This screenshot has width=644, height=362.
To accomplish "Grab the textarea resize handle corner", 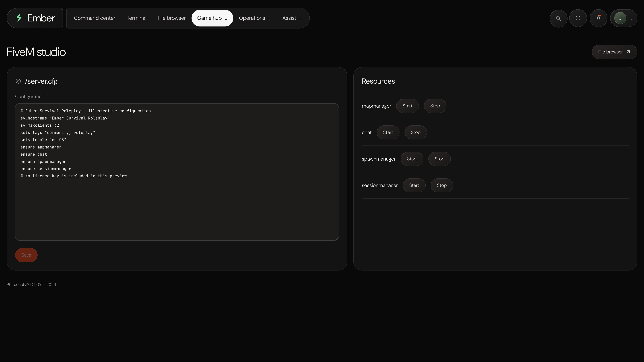I will [337, 239].
